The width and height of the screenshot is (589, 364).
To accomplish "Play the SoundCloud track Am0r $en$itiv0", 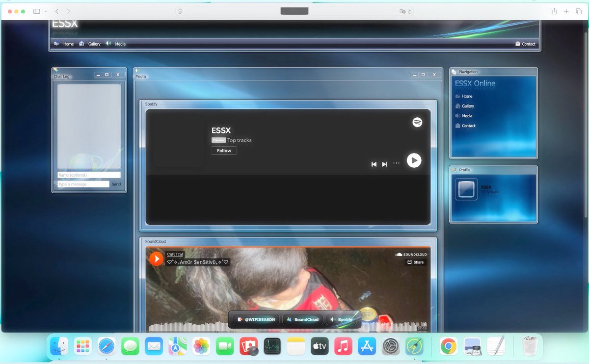I will (x=156, y=259).
